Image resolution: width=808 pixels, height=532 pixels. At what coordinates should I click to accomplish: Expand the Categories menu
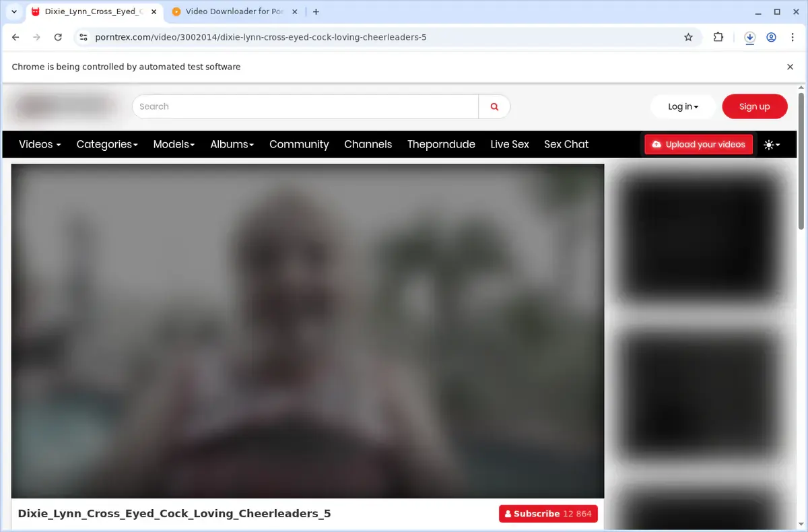pyautogui.click(x=107, y=144)
